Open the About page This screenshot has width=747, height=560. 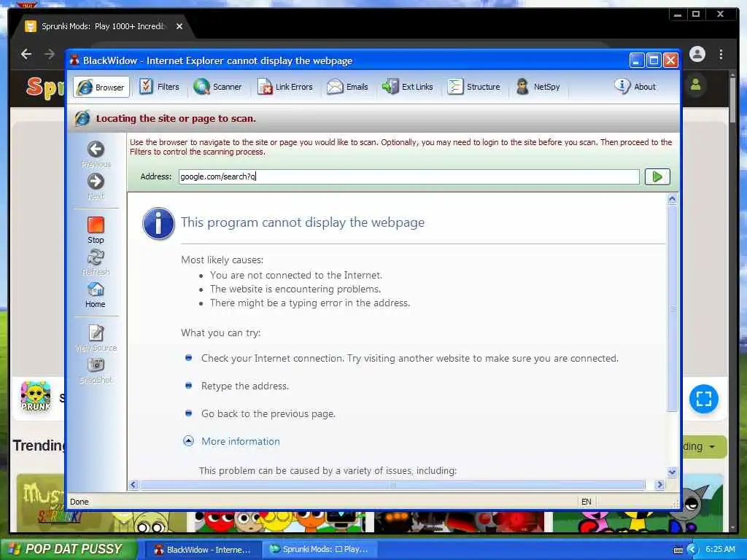tap(635, 87)
